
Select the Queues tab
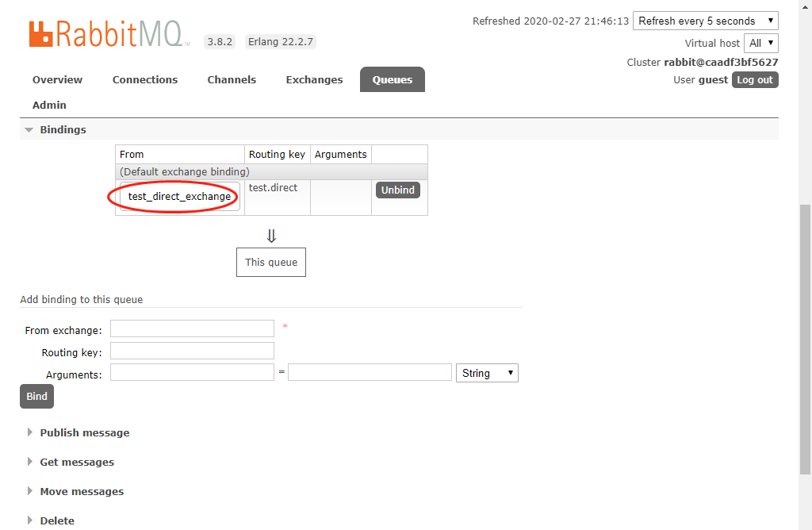click(x=393, y=80)
